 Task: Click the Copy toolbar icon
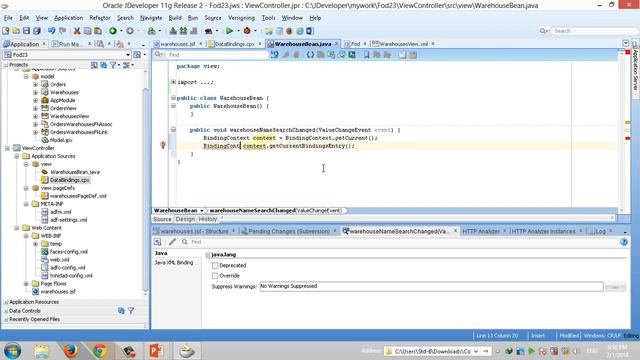pyautogui.click(x=87, y=31)
